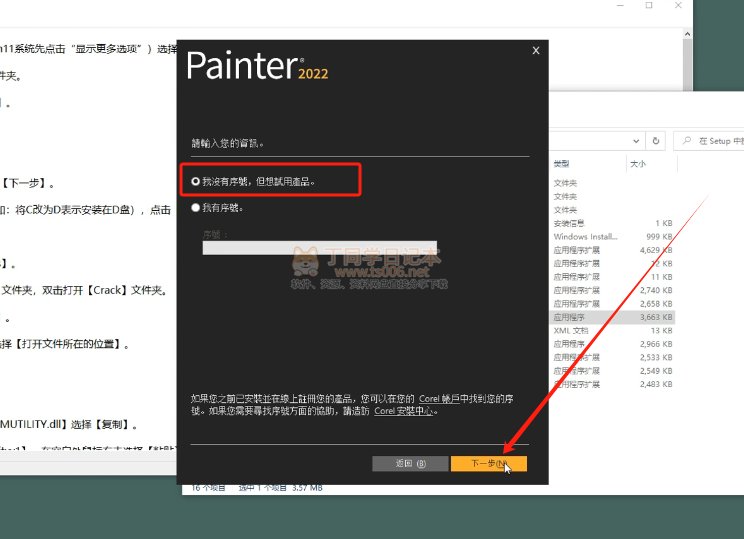Image resolution: width=744 pixels, height=539 pixels.
Task: Select the 'I have a serial number' option
Action: pos(217,208)
